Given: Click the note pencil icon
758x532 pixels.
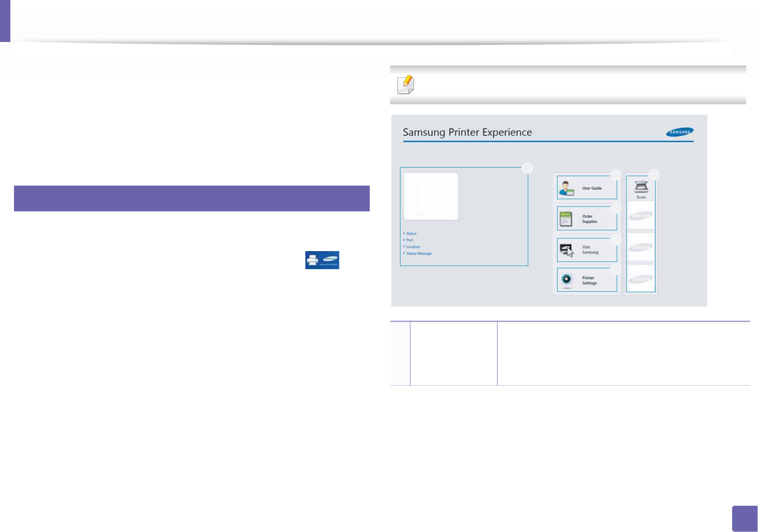Looking at the screenshot, I should [x=405, y=84].
